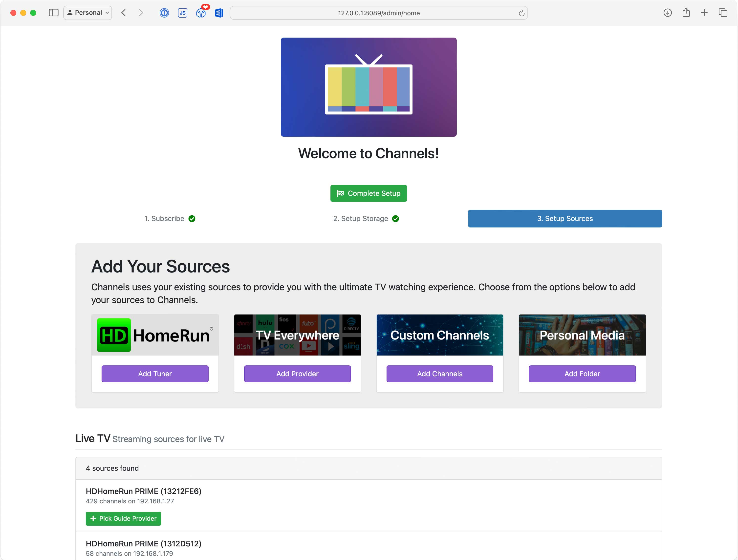This screenshot has height=560, width=738.
Task: Go back with the back chevron
Action: tap(124, 13)
